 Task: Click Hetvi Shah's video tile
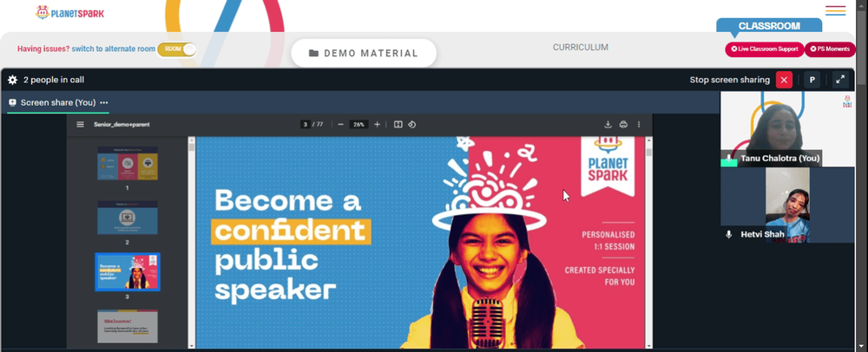pos(787,205)
